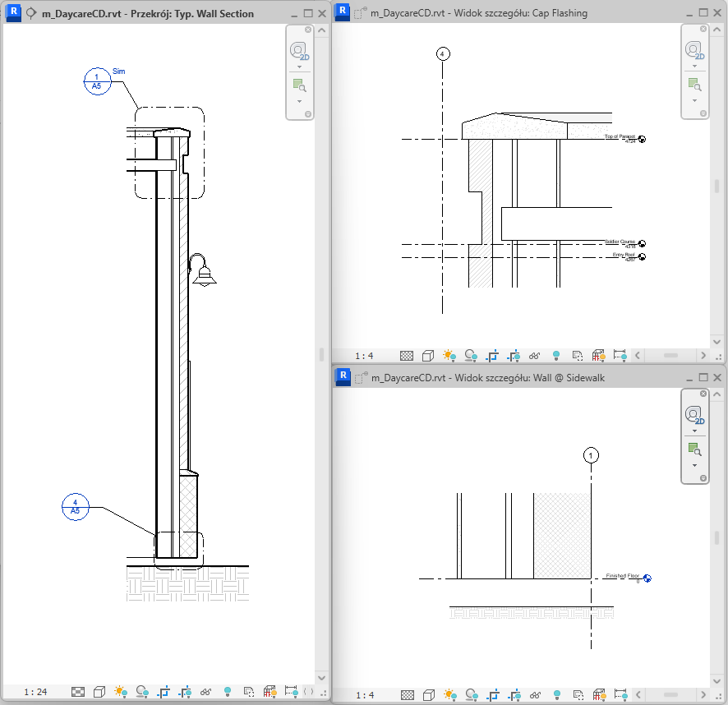Click Zoom Region tool in Wall @ Sidewalk view
The height and width of the screenshot is (705, 728).
[x=694, y=449]
